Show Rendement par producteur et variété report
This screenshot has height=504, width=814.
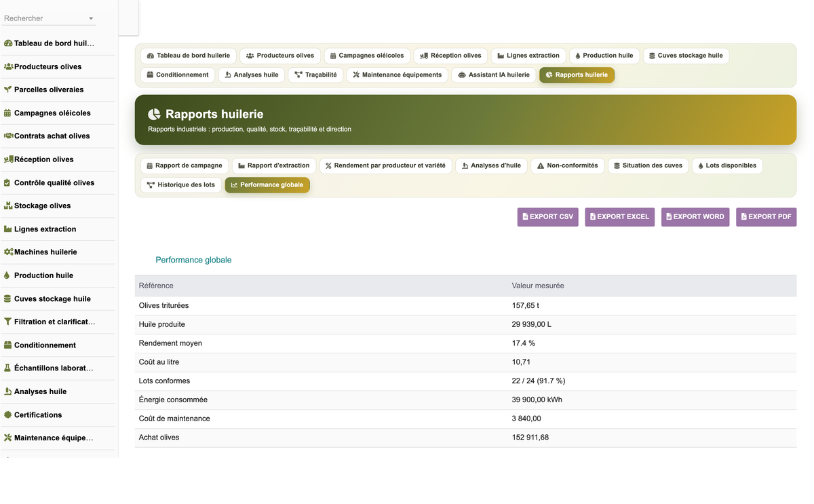tap(386, 166)
